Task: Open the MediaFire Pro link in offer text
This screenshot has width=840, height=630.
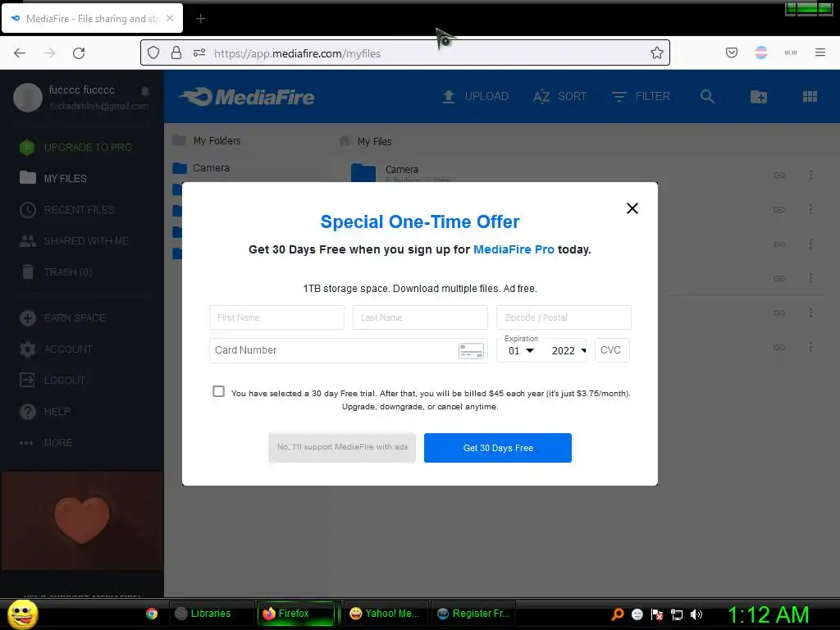Action: (x=514, y=249)
